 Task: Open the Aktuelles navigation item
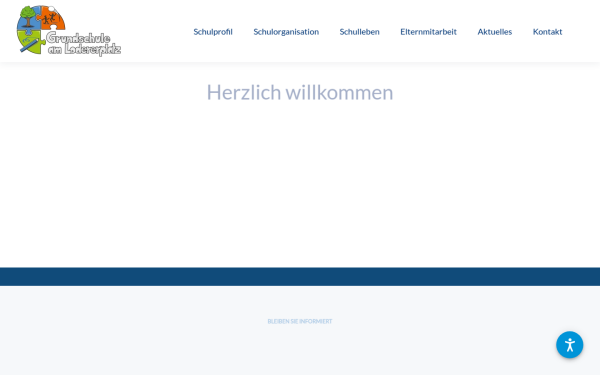pos(494,32)
